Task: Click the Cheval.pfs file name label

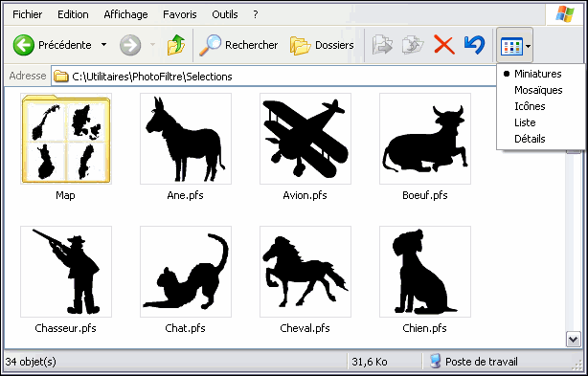Action: [x=305, y=328]
